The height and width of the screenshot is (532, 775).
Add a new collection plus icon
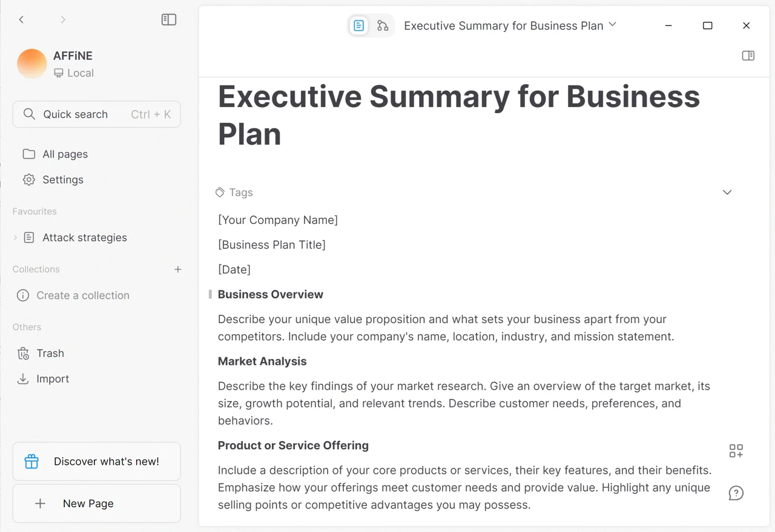click(178, 269)
